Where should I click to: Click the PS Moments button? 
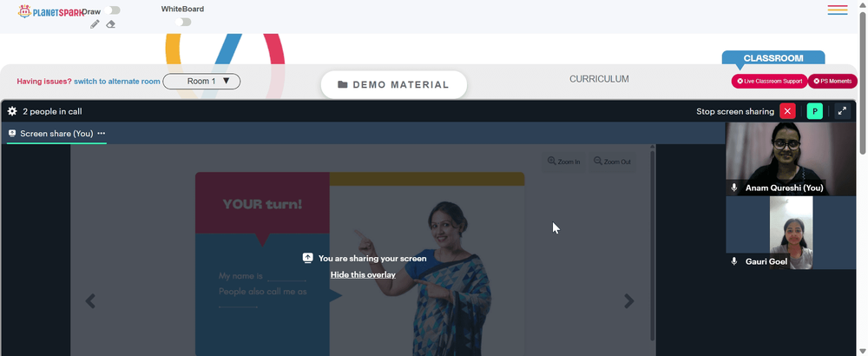[832, 82]
